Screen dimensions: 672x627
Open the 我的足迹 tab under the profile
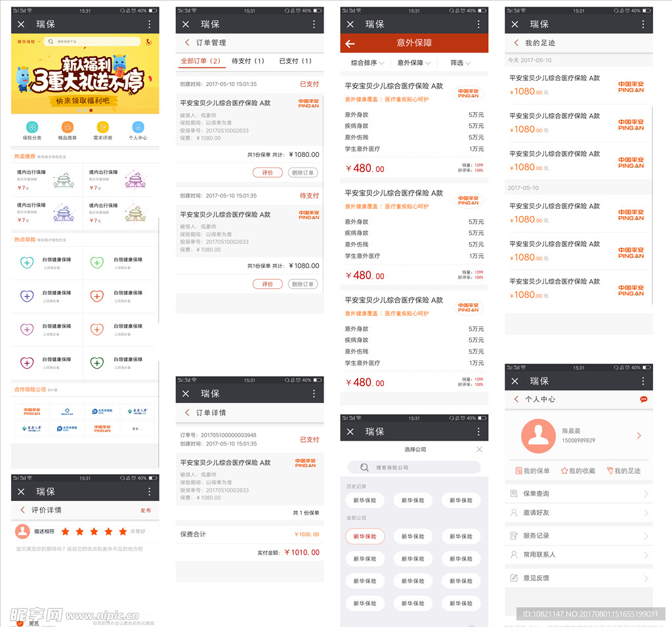(x=623, y=471)
